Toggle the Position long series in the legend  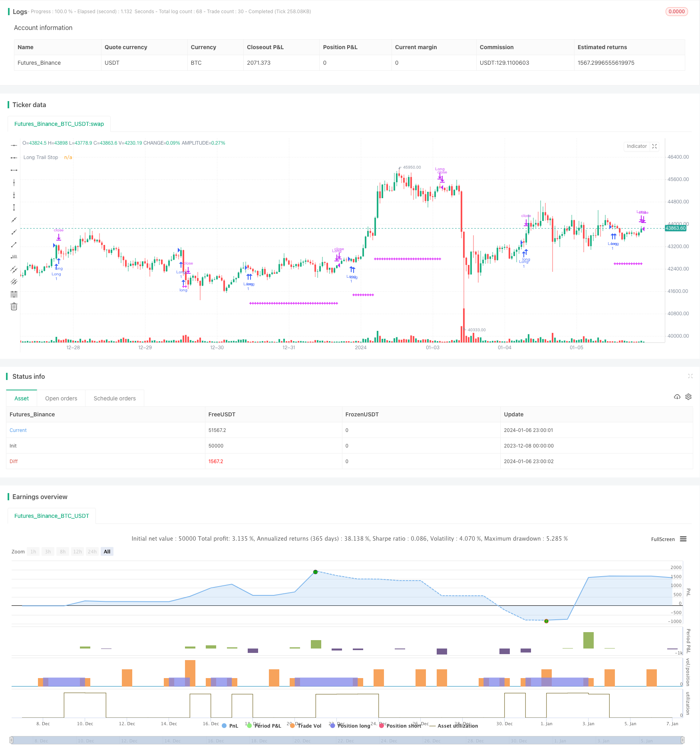(350, 726)
